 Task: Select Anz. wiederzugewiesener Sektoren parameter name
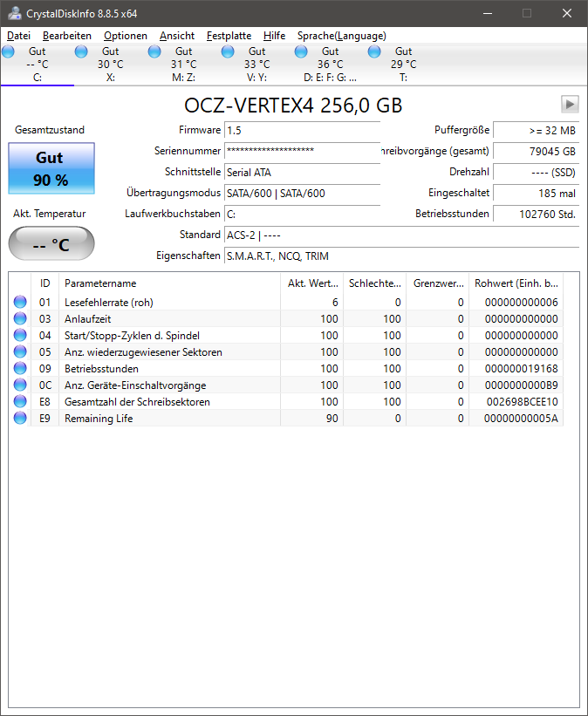(143, 352)
